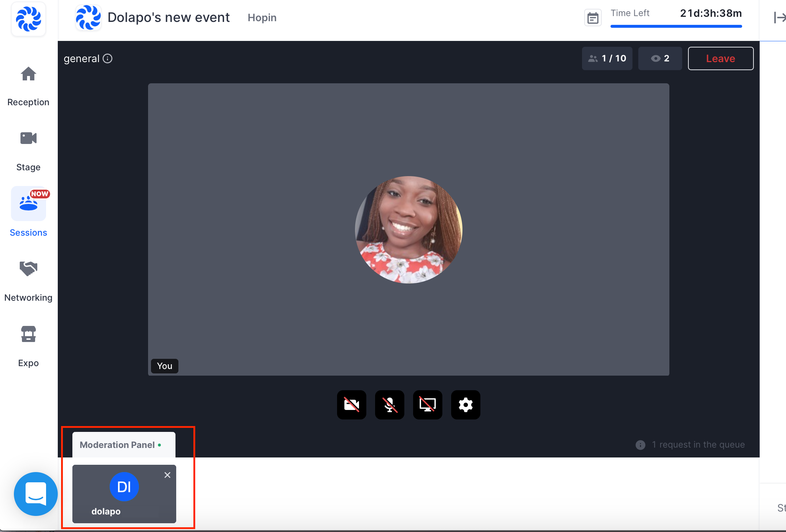Image resolution: width=786 pixels, height=532 pixels.
Task: Dismiss dolapo's request with X
Action: tap(167, 475)
